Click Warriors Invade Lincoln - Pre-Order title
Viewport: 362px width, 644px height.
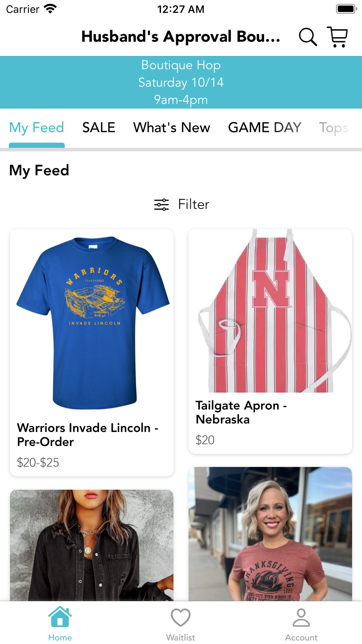[88, 435]
